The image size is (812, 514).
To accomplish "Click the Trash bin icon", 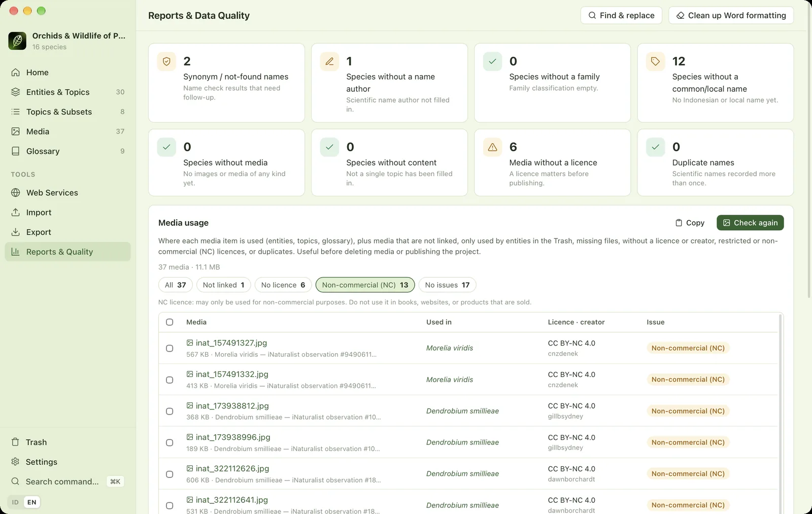I will click(16, 442).
